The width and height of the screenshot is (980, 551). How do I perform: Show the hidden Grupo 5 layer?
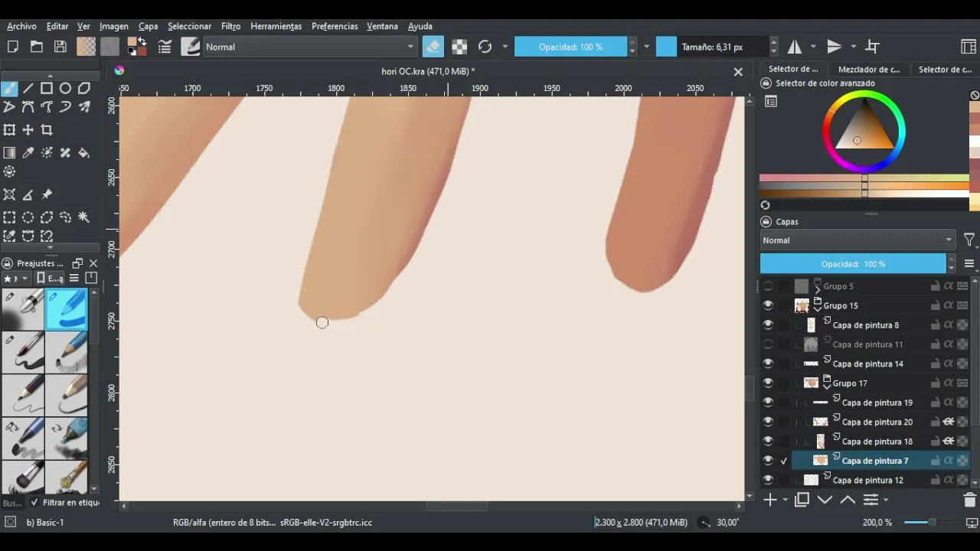[x=768, y=286]
